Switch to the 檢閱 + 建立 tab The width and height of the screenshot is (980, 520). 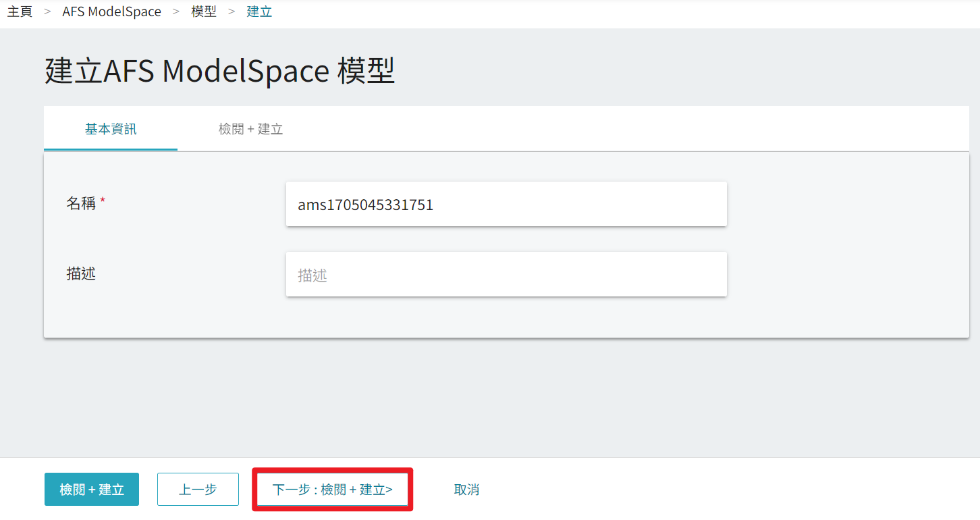[x=250, y=128]
